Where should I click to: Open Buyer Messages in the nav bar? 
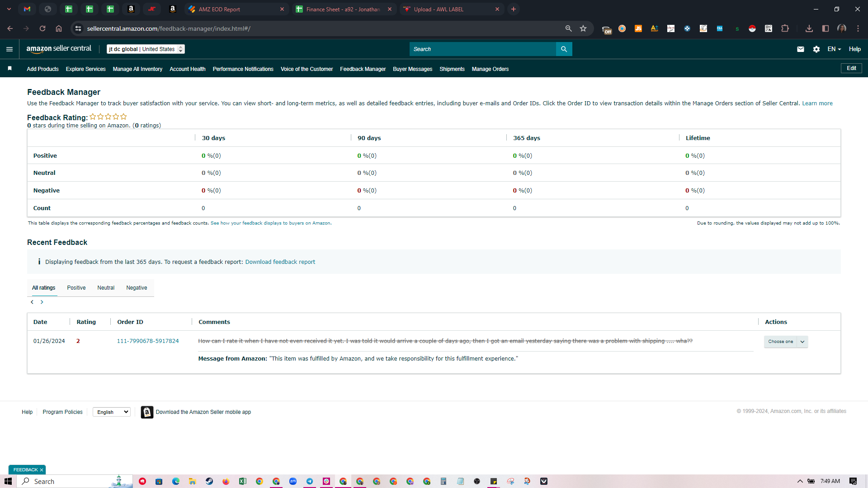tap(413, 69)
